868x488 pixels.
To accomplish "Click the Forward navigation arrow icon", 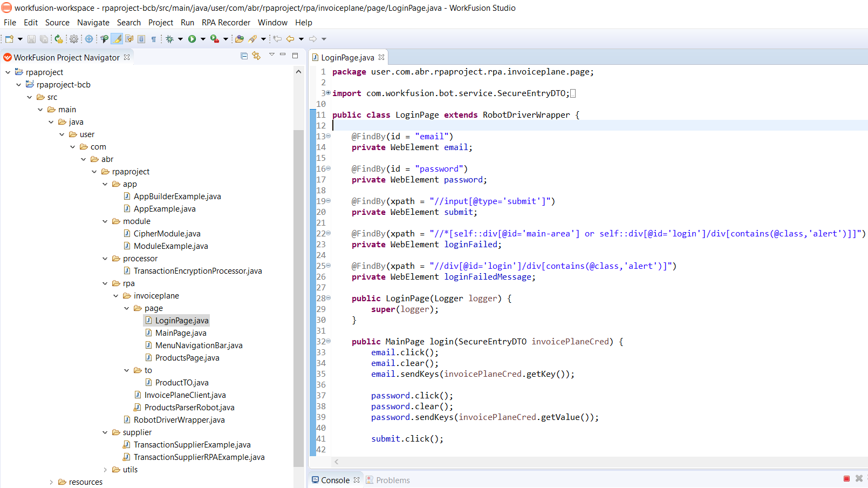I will pyautogui.click(x=313, y=39).
